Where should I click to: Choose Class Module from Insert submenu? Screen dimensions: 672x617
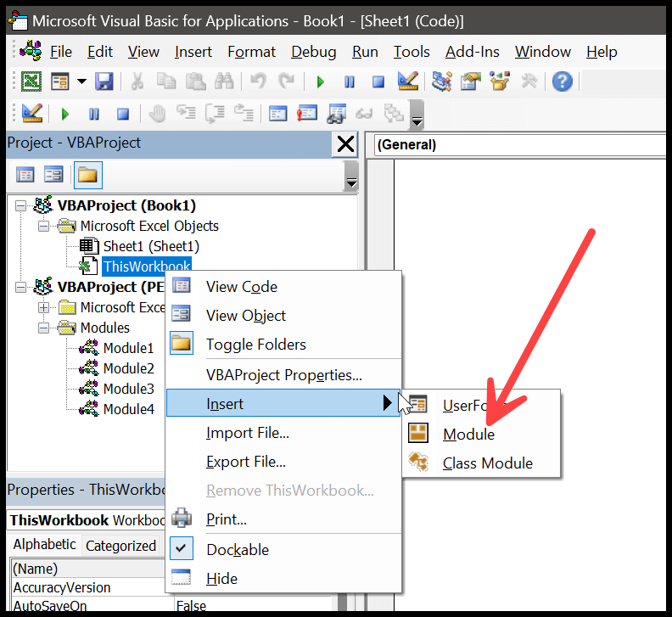pos(481,463)
